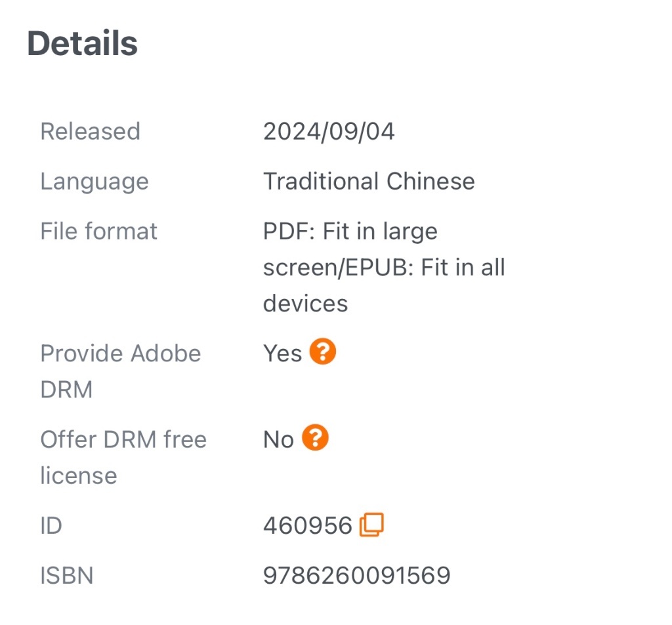Screen dimensions: 672x625
Task: Click the No value for DRM free license
Action: click(x=278, y=440)
